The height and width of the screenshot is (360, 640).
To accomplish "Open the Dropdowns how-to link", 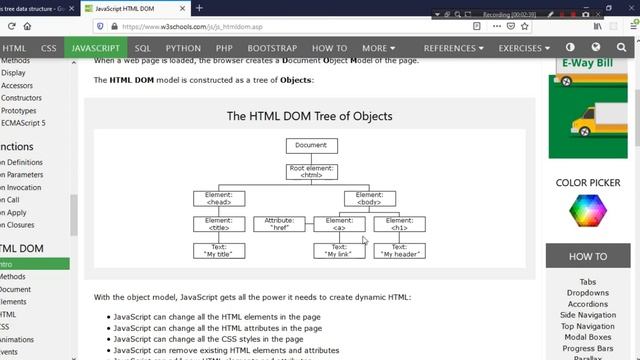I will (x=588, y=293).
